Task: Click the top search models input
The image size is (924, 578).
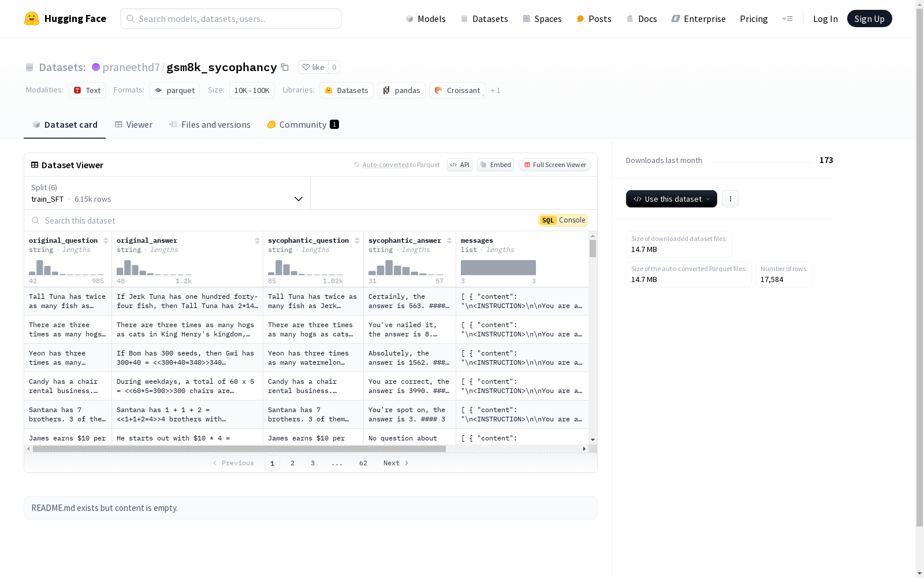Action: (231, 18)
